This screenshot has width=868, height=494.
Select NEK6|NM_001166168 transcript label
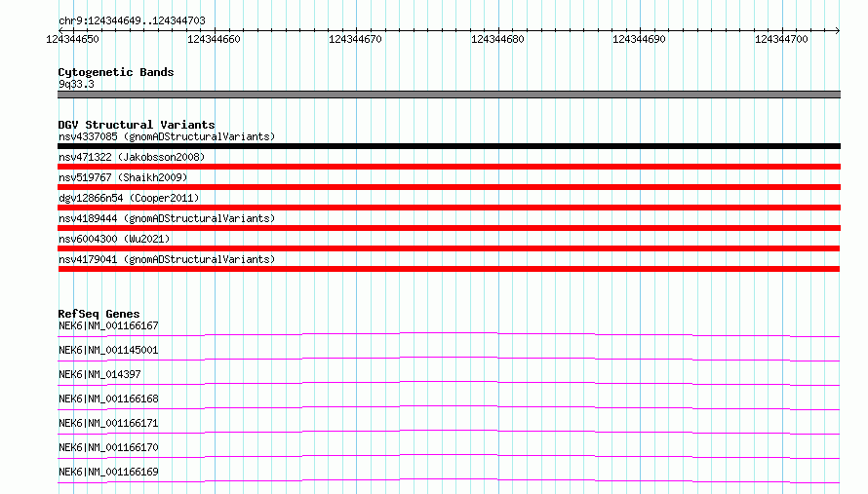(x=108, y=399)
